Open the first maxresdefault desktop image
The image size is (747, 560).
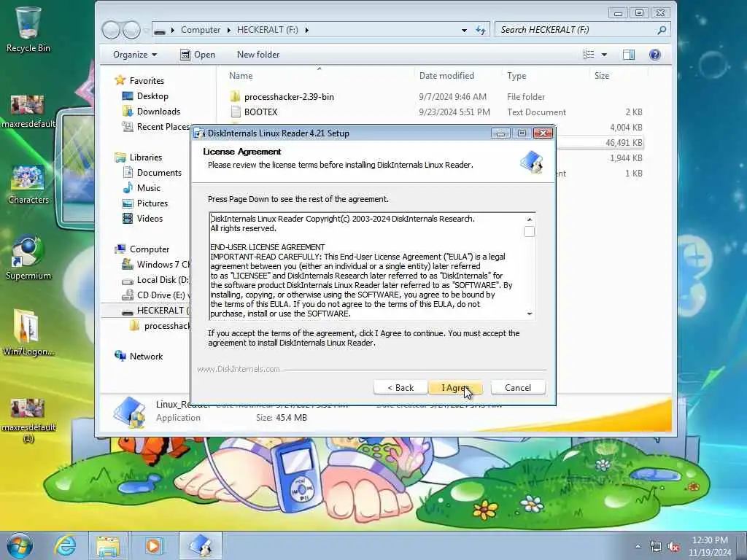click(x=28, y=111)
